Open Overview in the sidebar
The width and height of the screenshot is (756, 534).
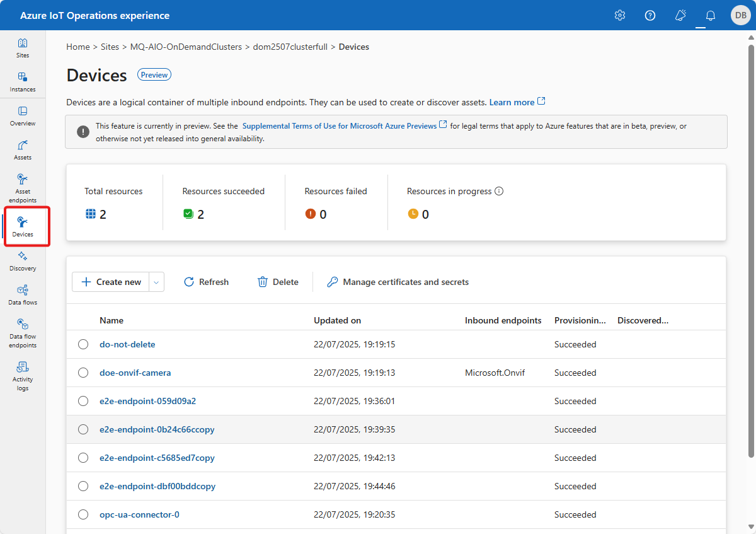(x=23, y=116)
